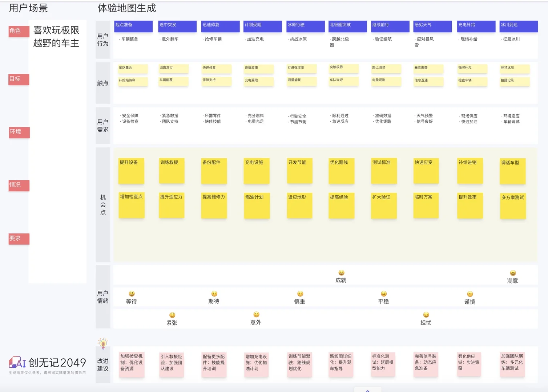Select the 恶劣天气 stage header
This screenshot has width=548, height=392.
pos(433,26)
